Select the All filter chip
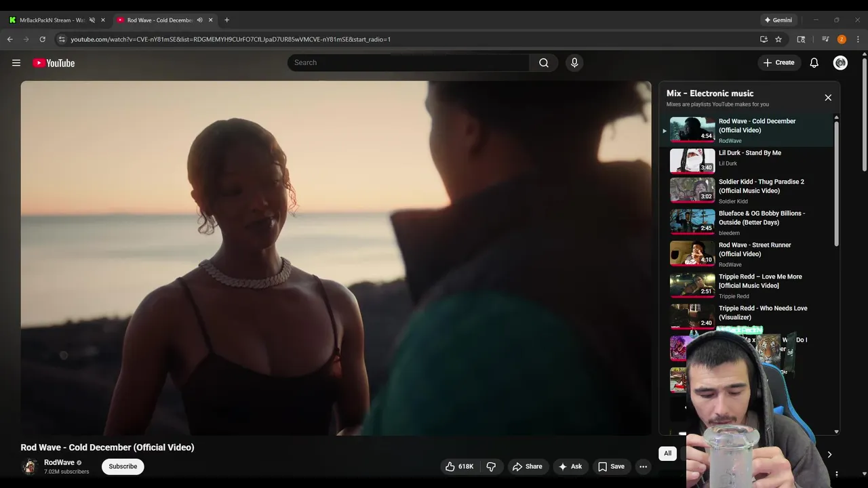The width and height of the screenshot is (868, 488). (667, 453)
